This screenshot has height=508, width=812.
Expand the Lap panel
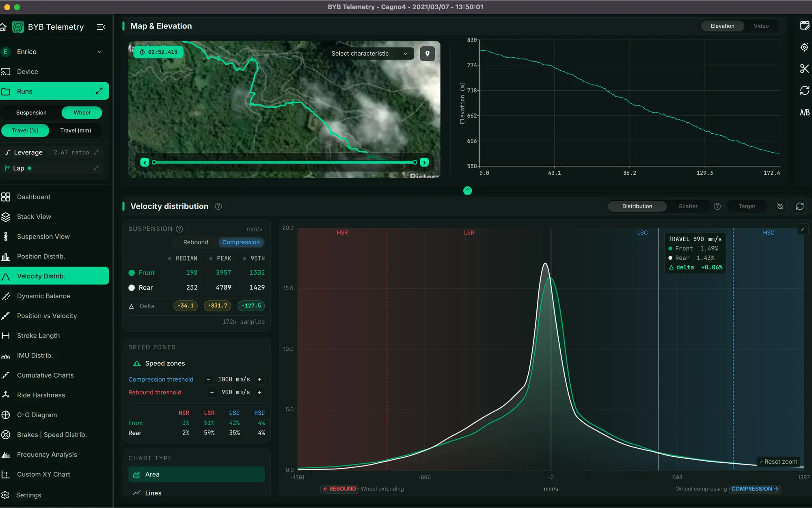[96, 168]
